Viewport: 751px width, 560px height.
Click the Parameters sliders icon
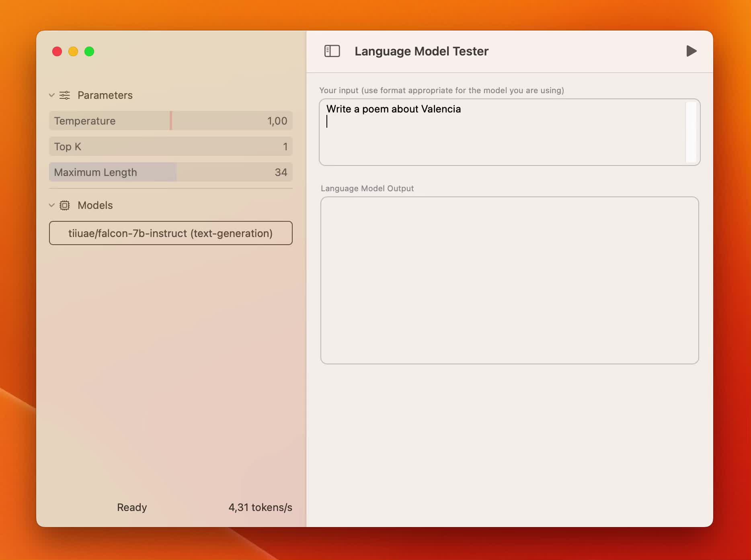click(x=65, y=95)
